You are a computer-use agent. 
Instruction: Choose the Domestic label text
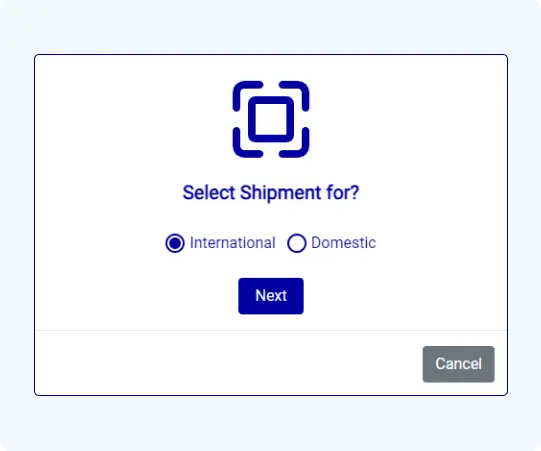click(x=344, y=243)
